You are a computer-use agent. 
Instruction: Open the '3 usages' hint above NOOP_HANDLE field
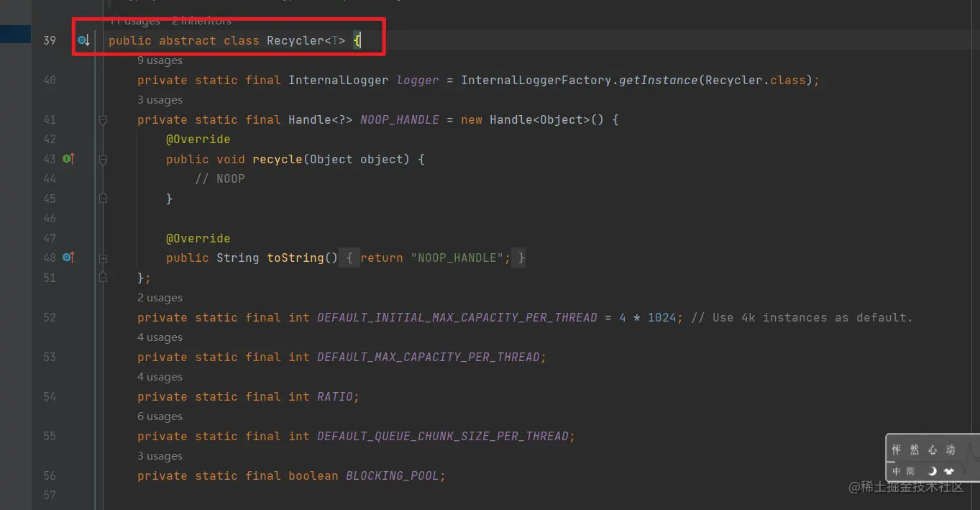(160, 100)
